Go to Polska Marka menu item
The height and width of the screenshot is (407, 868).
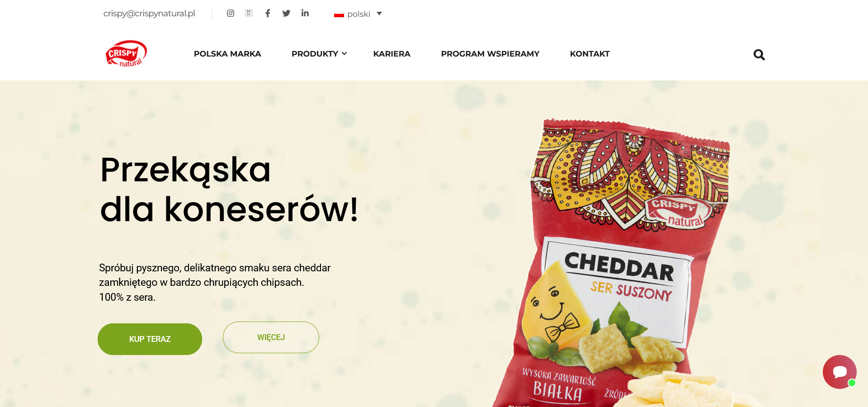click(x=227, y=54)
